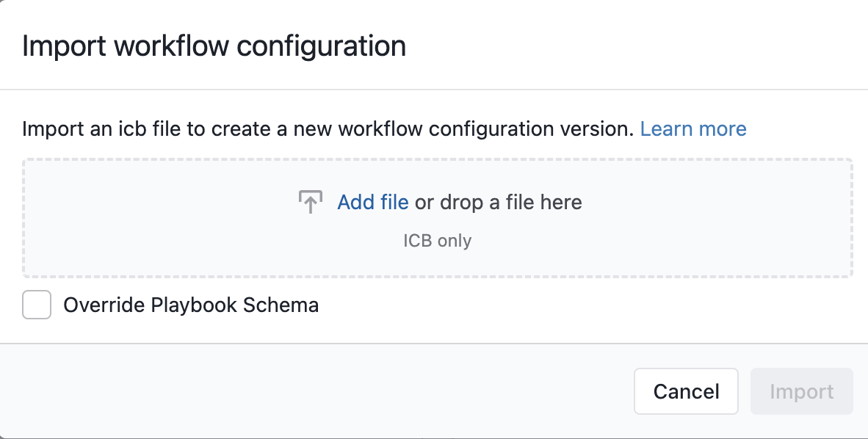Click the Import button
The height and width of the screenshot is (439, 868).
[802, 391]
